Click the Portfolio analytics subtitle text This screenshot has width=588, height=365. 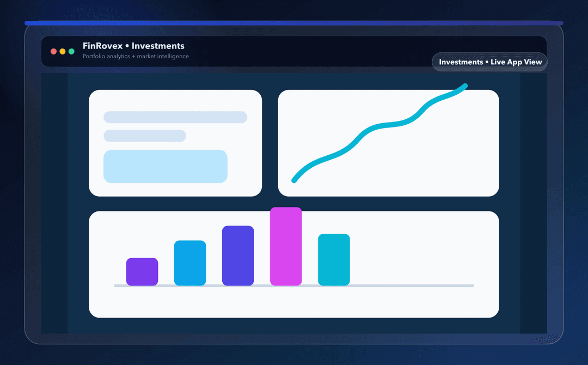click(x=134, y=56)
